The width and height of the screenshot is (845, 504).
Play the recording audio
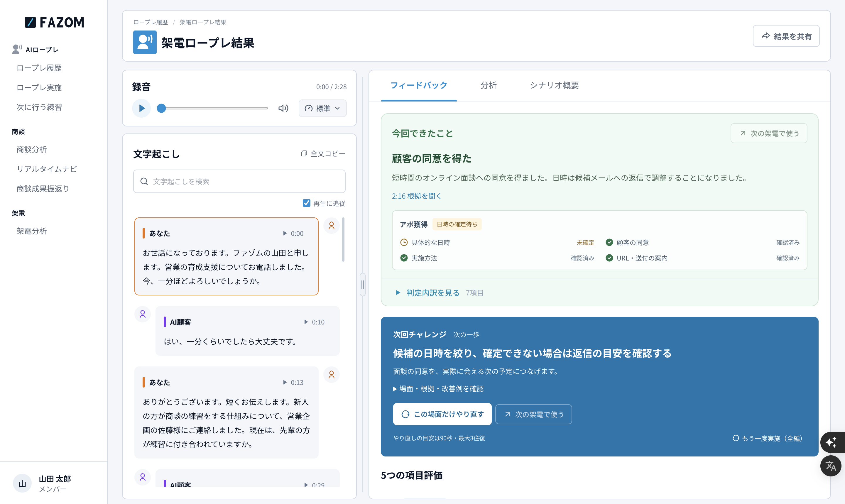click(141, 108)
